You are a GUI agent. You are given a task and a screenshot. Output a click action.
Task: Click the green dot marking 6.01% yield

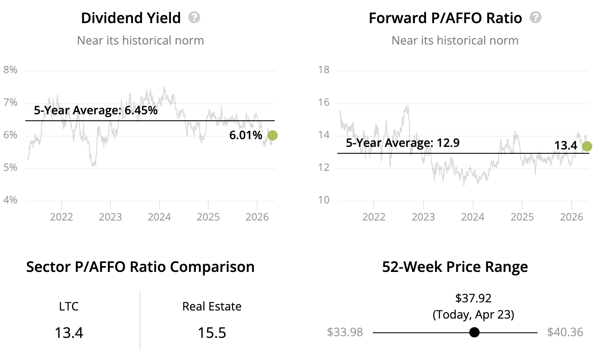272,135
